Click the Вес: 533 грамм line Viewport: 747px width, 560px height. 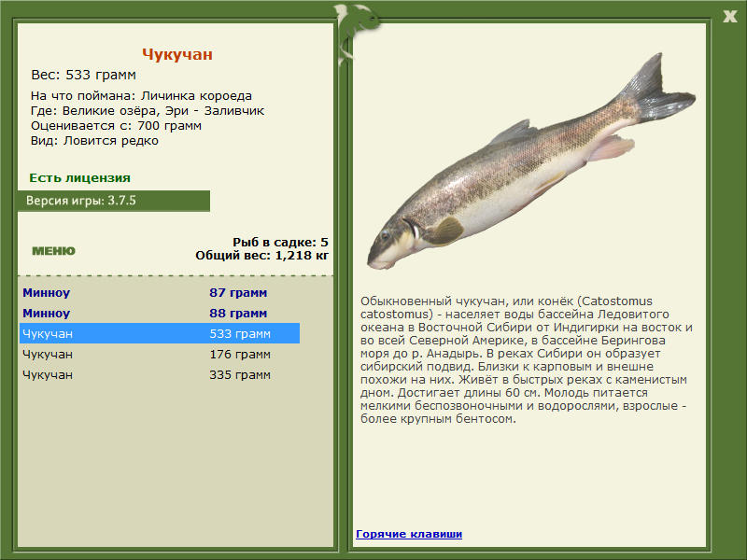point(83,75)
